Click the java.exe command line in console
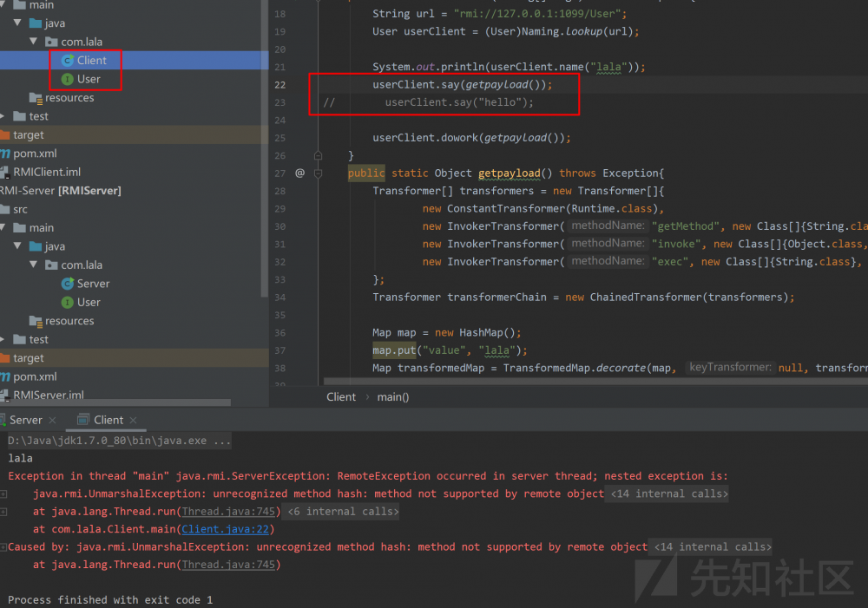 pos(119,441)
